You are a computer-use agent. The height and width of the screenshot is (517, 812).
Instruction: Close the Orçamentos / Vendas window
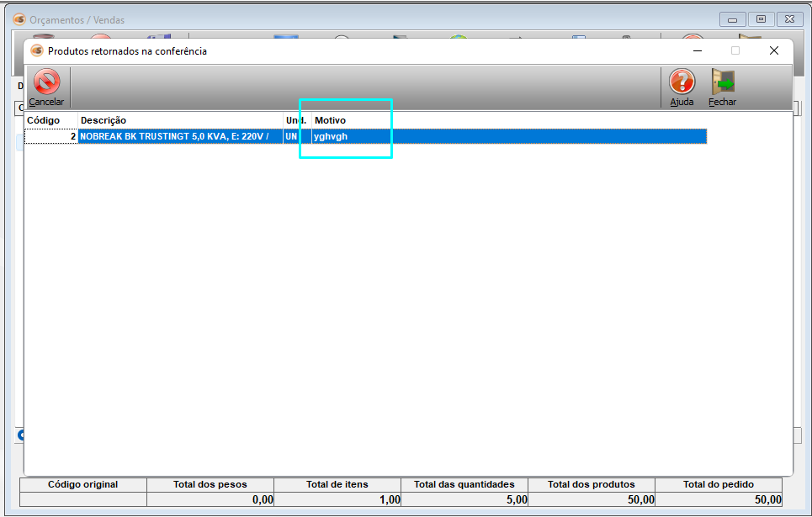click(x=788, y=19)
